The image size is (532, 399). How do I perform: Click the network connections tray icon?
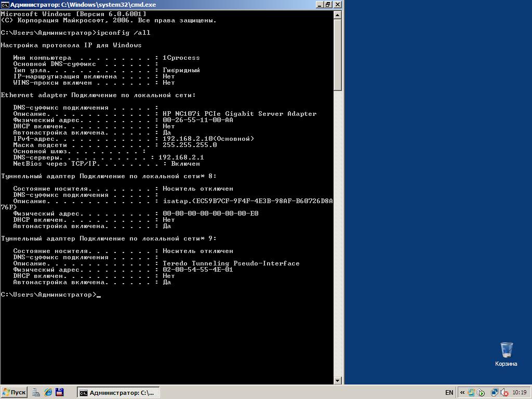point(495,393)
